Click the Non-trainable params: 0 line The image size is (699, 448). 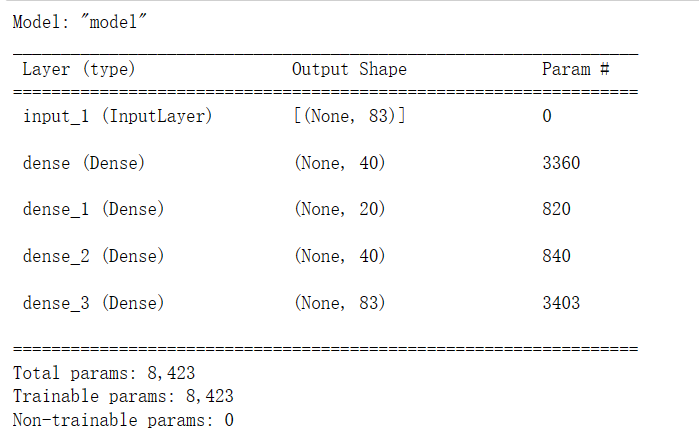click(122, 420)
